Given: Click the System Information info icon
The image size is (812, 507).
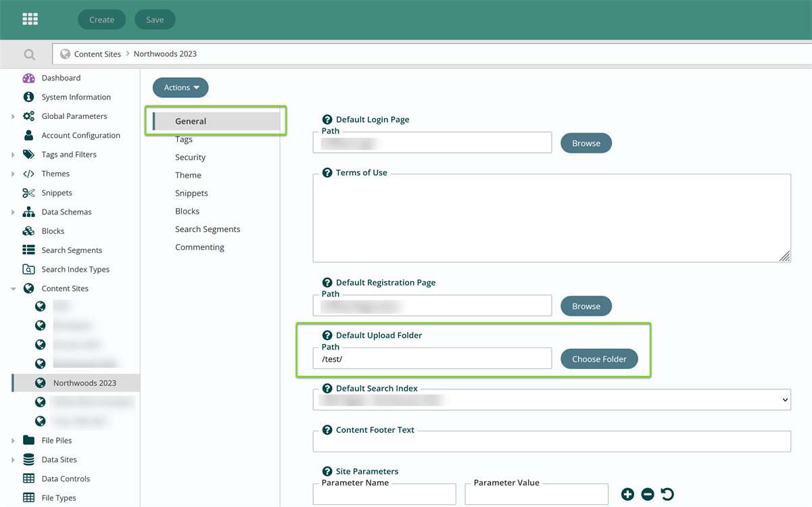Looking at the screenshot, I should [28, 97].
